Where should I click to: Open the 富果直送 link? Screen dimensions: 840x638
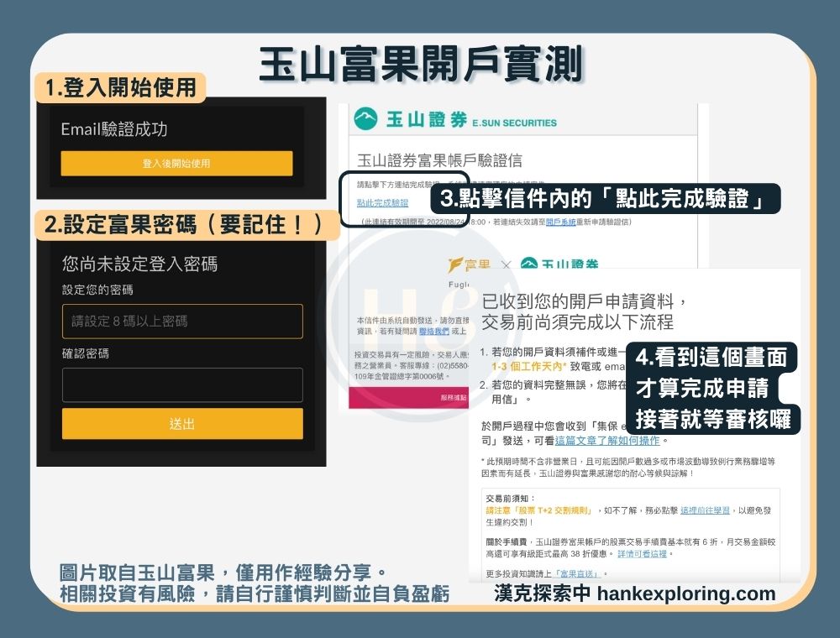pos(576,573)
